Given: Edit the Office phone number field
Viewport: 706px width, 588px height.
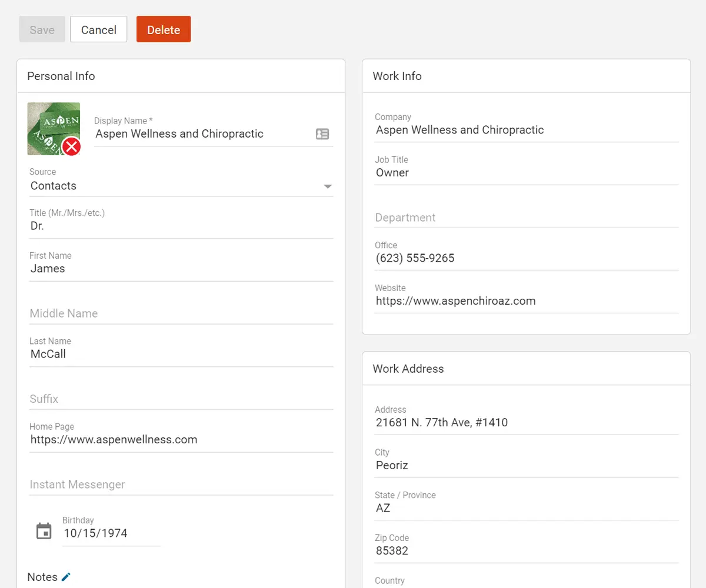Looking at the screenshot, I should point(527,258).
